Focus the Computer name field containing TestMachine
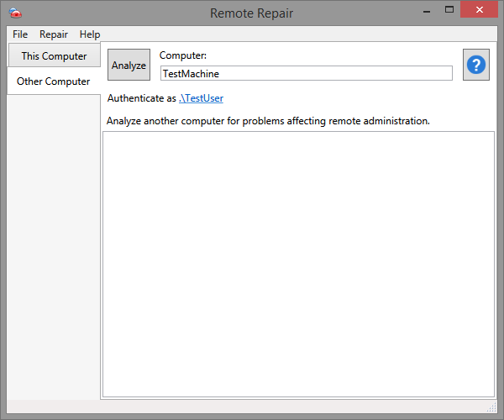The width and height of the screenshot is (504, 420). 306,73
